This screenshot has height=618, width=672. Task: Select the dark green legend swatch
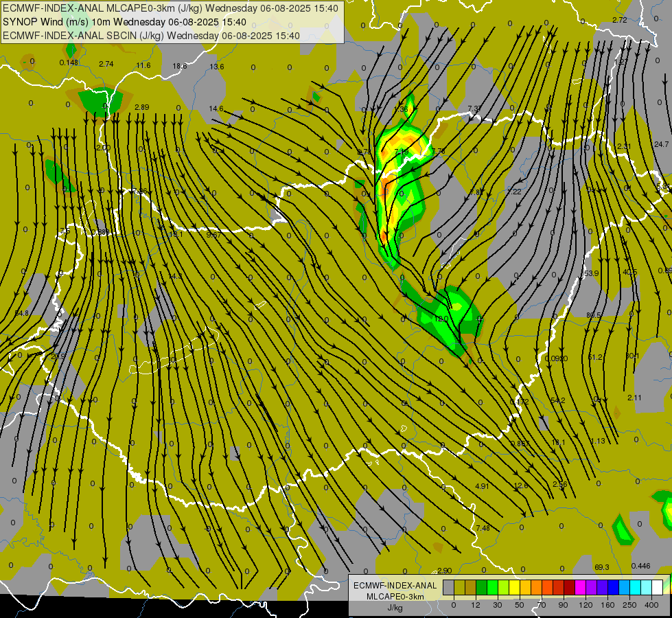[481, 588]
